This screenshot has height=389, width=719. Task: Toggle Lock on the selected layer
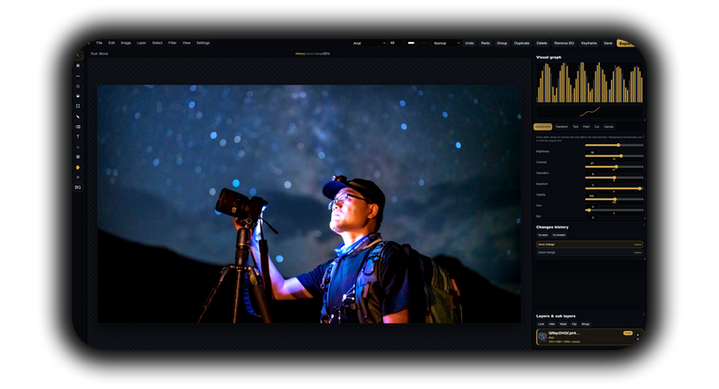point(541,324)
